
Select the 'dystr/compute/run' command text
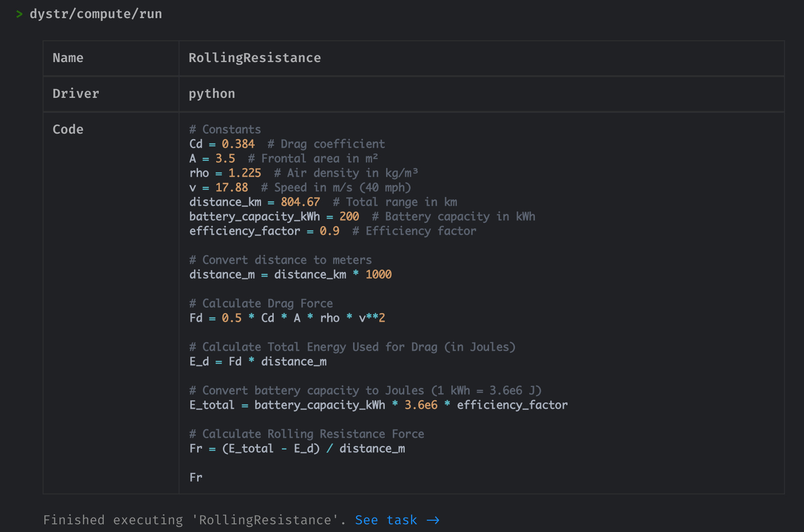(96, 14)
